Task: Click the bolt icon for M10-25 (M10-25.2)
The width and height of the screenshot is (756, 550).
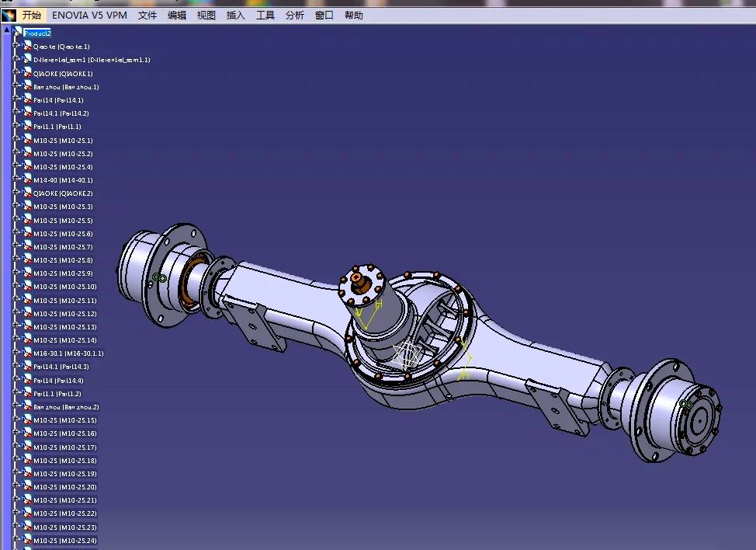Action: [x=27, y=153]
